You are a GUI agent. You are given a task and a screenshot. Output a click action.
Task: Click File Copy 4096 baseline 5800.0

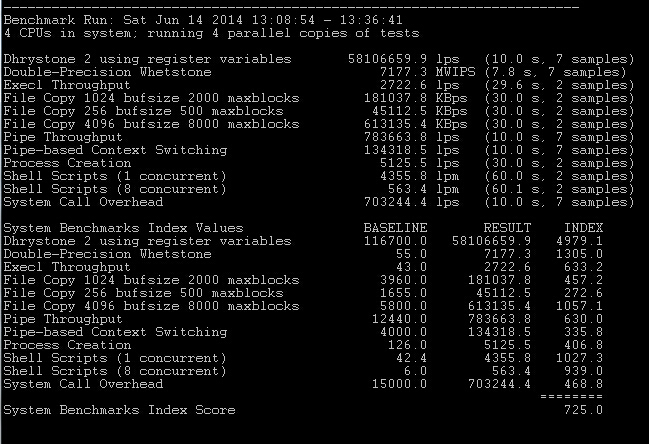click(x=404, y=306)
